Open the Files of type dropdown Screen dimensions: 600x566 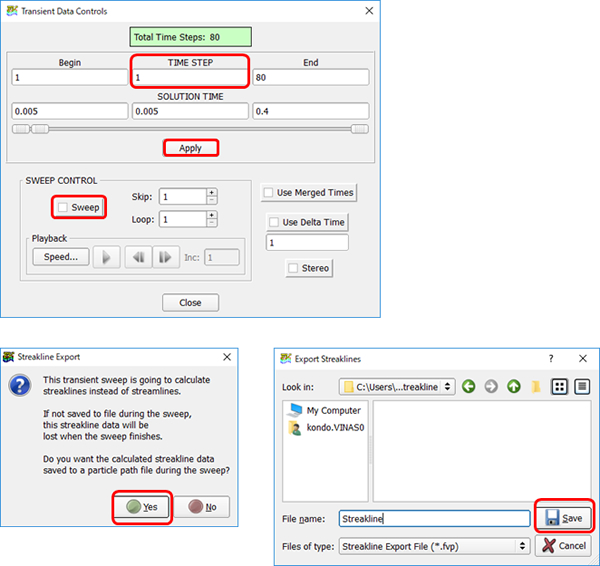[x=522, y=546]
